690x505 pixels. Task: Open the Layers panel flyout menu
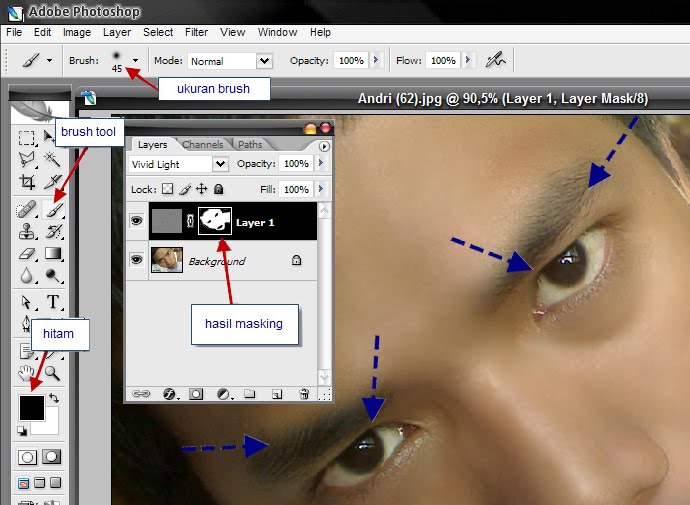click(324, 146)
